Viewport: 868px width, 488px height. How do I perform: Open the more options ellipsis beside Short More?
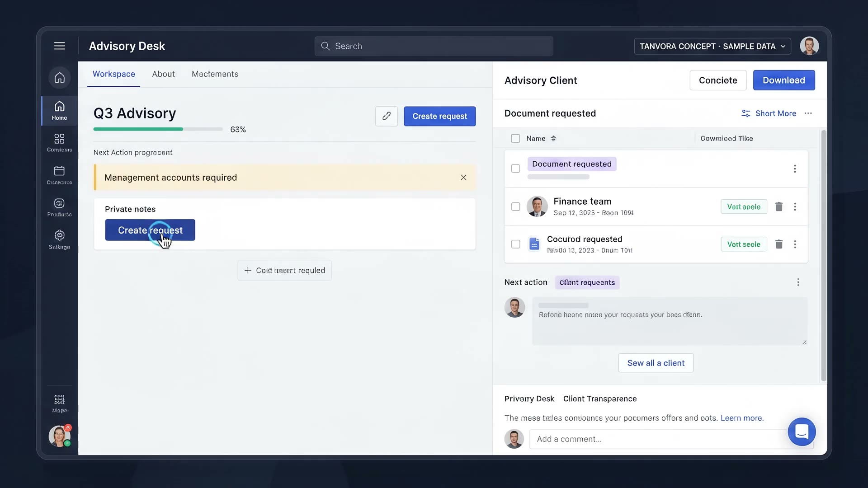[808, 113]
